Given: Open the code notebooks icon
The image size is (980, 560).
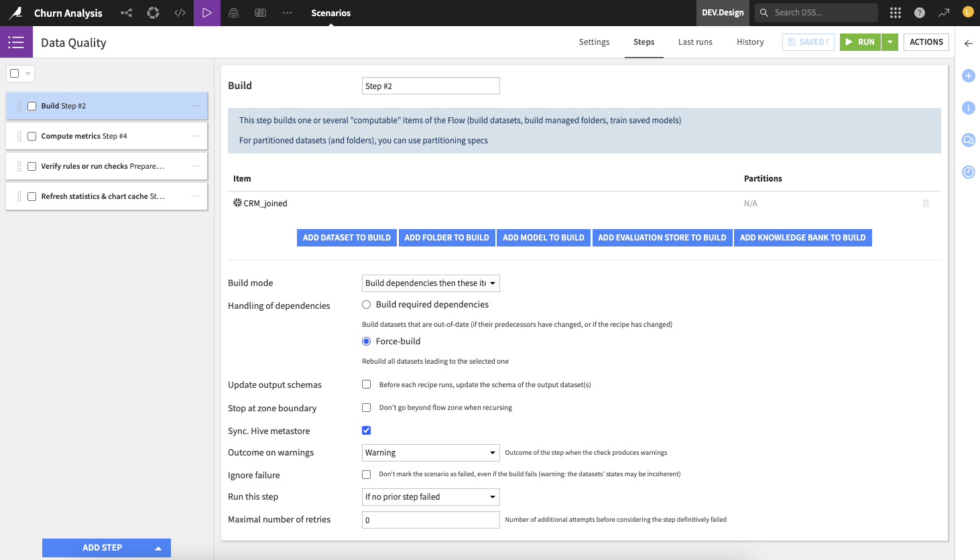Looking at the screenshot, I should tap(180, 13).
